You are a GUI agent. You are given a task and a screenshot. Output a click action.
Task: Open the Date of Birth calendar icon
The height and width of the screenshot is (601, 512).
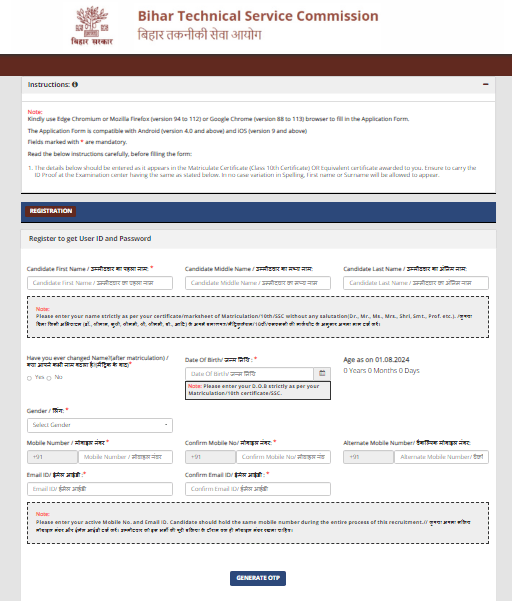[322, 373]
